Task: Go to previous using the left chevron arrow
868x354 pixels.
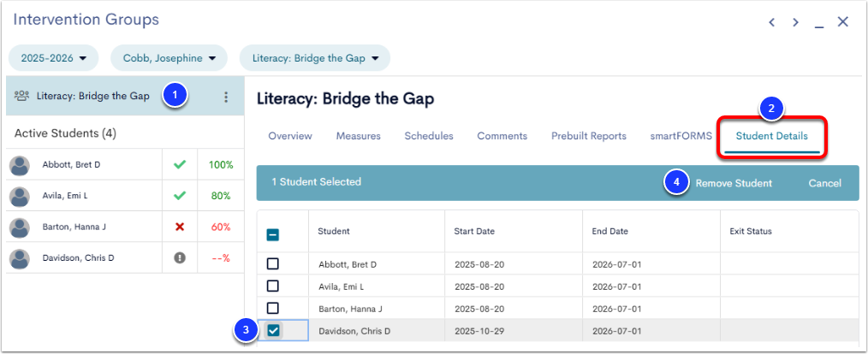Action: pos(771,22)
